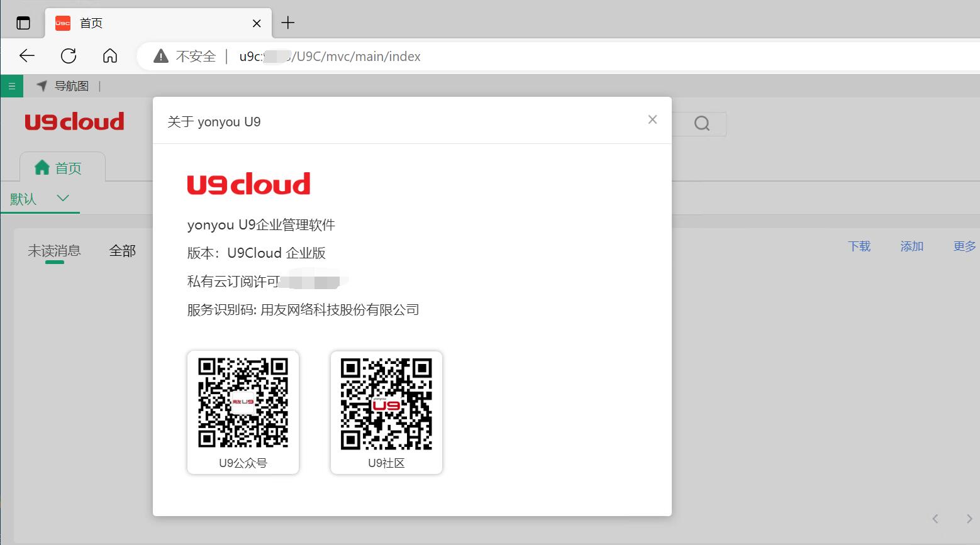Click the dialog title 关于 yonyou U9
The width and height of the screenshot is (980, 545).
(x=214, y=121)
